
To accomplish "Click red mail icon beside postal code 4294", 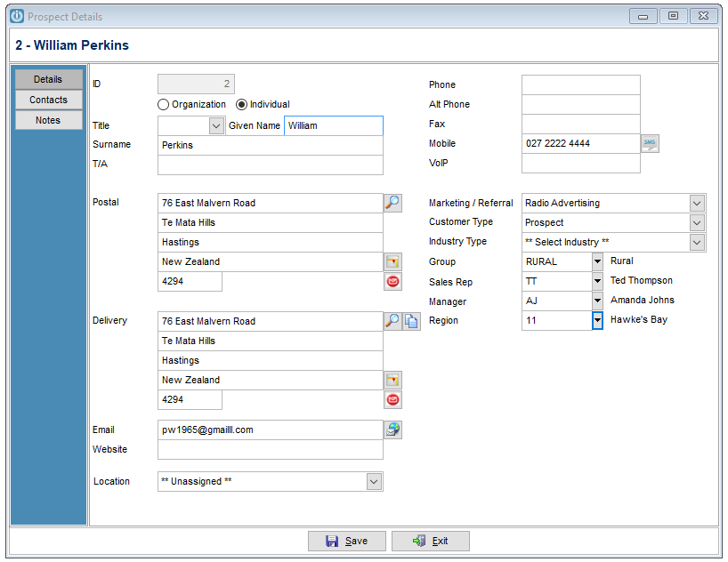I will click(x=392, y=282).
